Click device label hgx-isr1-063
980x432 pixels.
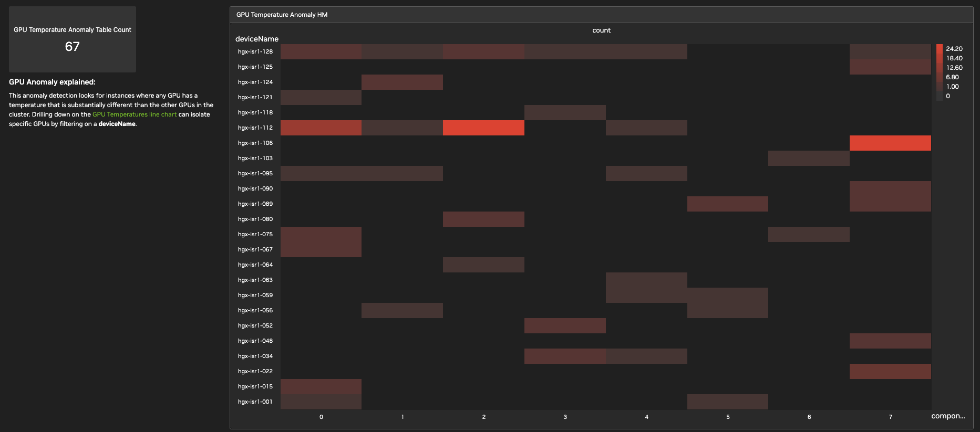coord(255,280)
